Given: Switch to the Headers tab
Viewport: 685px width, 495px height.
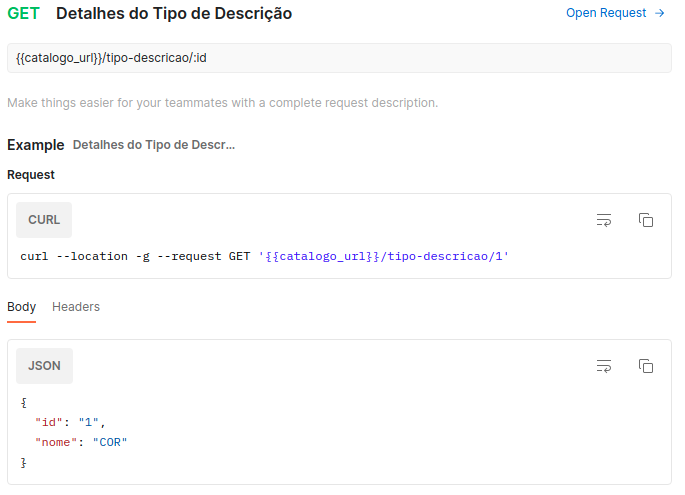Looking at the screenshot, I should point(76,307).
